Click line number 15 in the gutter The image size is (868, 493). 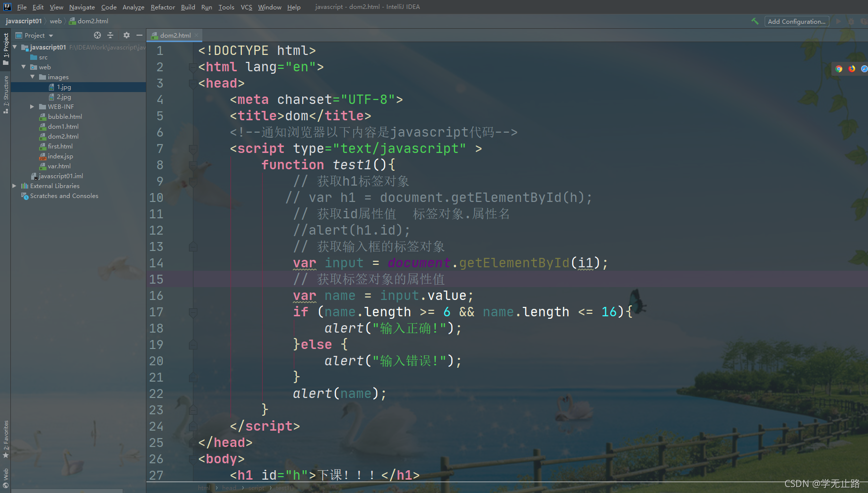pyautogui.click(x=156, y=279)
